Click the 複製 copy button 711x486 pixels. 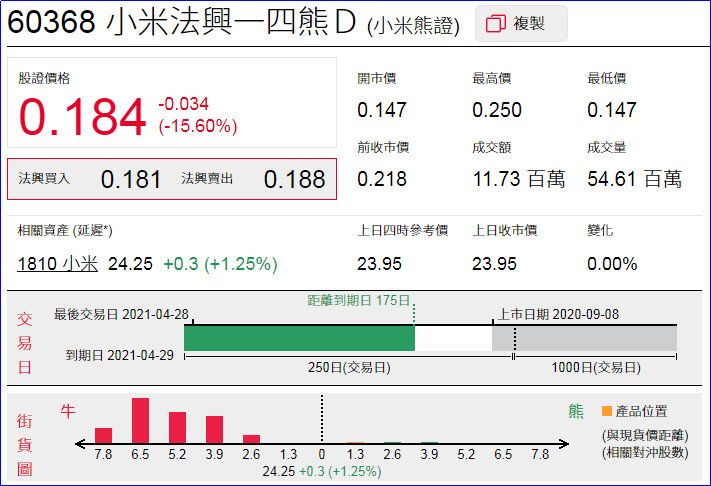coord(521,24)
